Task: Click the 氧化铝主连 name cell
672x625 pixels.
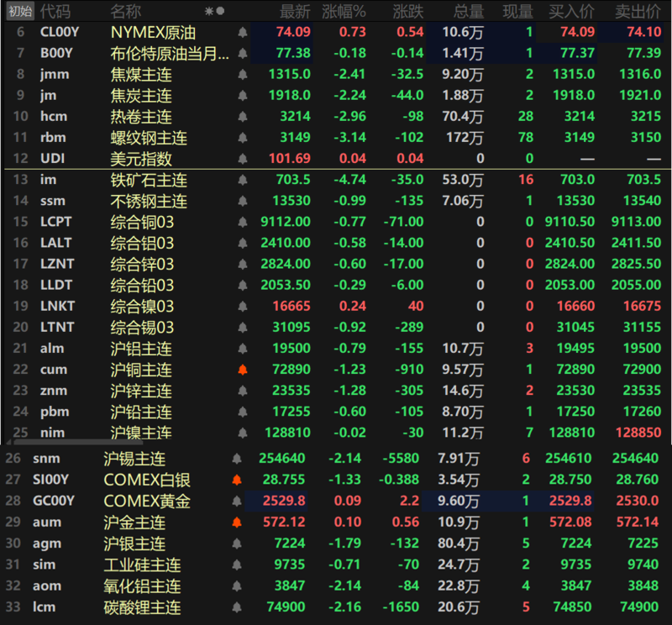Action: click(142, 586)
